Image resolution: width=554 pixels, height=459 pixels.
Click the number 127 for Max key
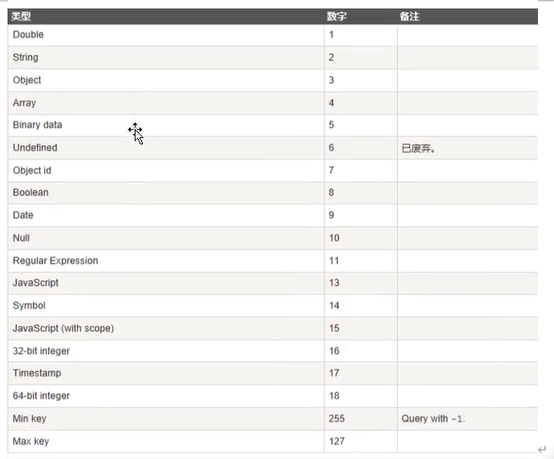pos(337,441)
